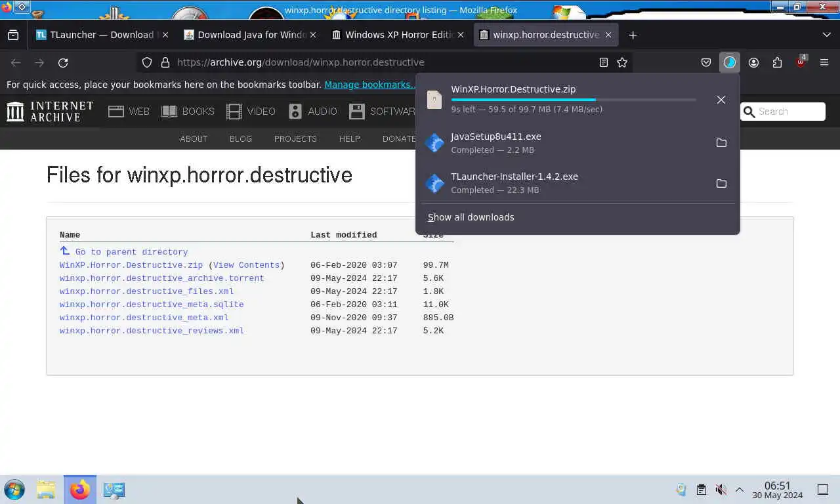840x504 pixels.
Task: Open uBlock Origin extension icon
Action: (801, 62)
